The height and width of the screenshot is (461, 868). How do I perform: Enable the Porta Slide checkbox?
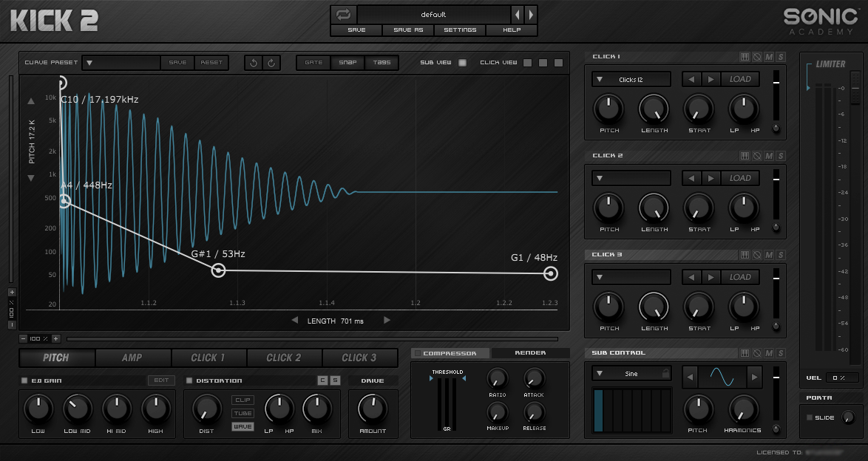(x=810, y=417)
